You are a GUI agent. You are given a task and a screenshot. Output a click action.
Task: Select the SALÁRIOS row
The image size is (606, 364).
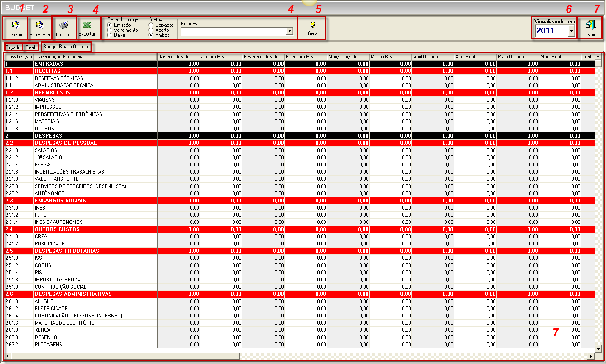point(299,150)
